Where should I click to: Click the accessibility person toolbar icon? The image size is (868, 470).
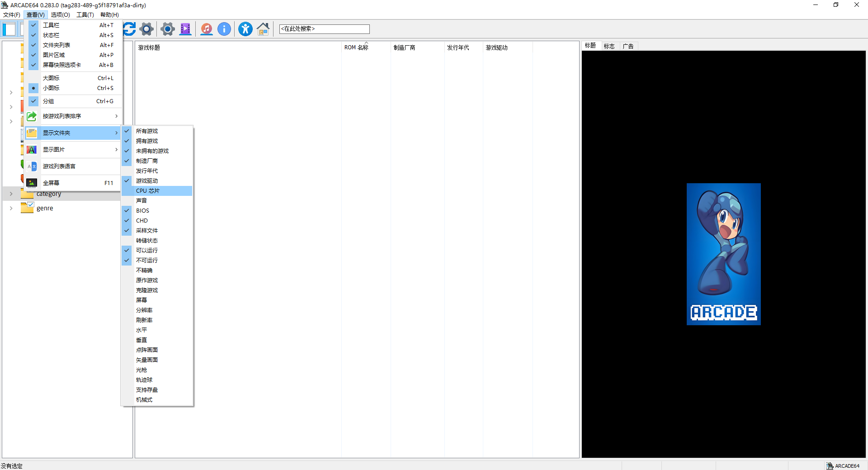245,29
